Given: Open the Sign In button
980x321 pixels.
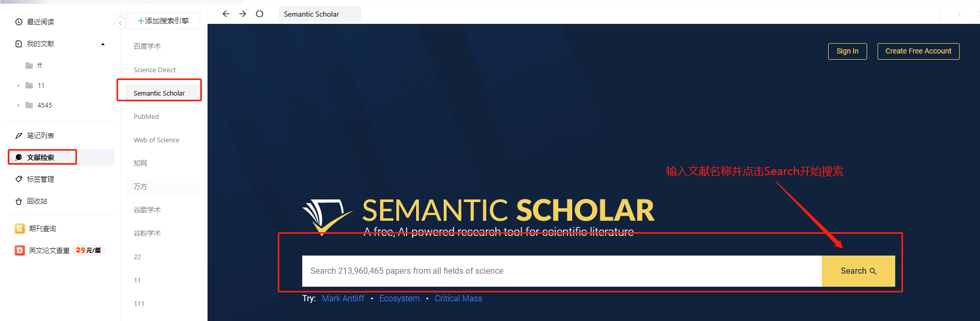Looking at the screenshot, I should pyautogui.click(x=847, y=51).
